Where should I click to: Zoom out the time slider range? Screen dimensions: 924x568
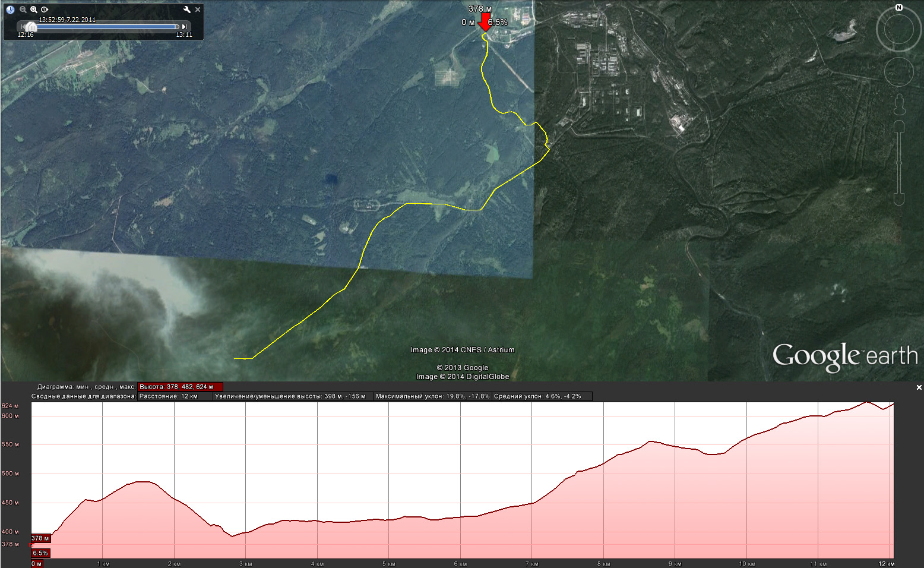pos(23,10)
